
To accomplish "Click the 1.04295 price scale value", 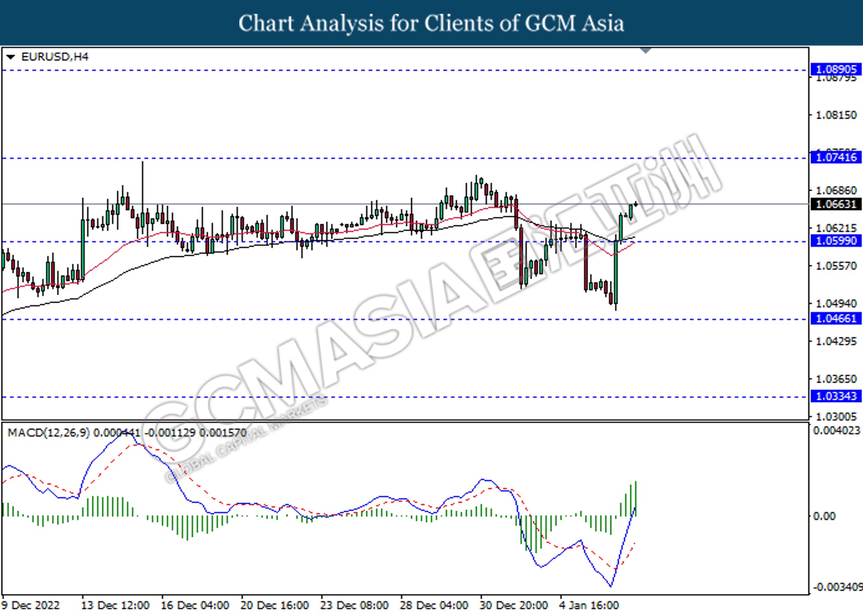I will pyautogui.click(x=836, y=341).
